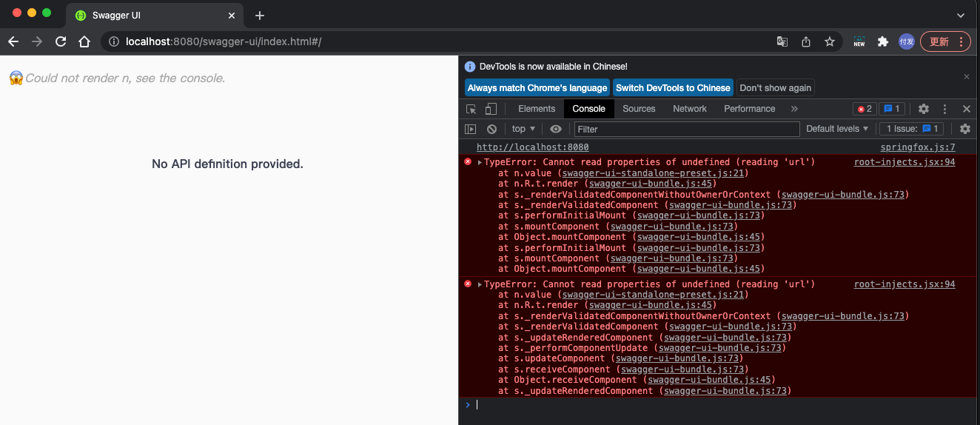
Task: Close the DevTools panel
Action: click(966, 109)
